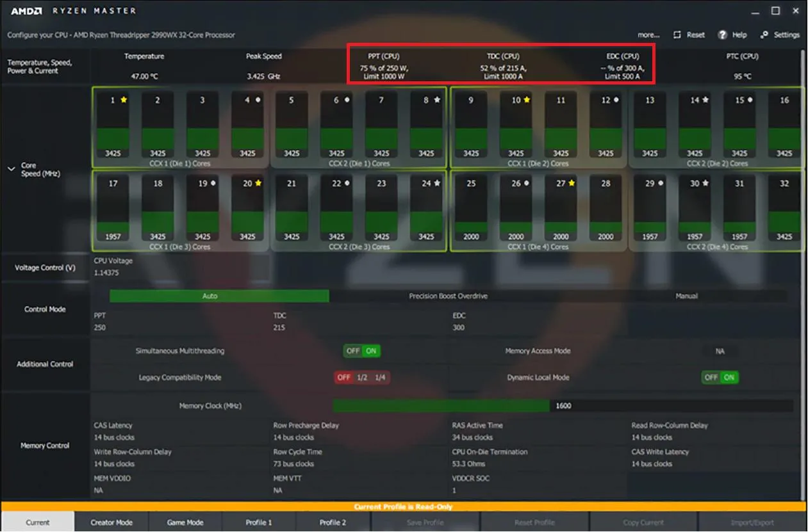Screen dimensions: 808x532
Task: Collapse the Core Speed (MHz) section
Action: pyautogui.click(x=11, y=169)
